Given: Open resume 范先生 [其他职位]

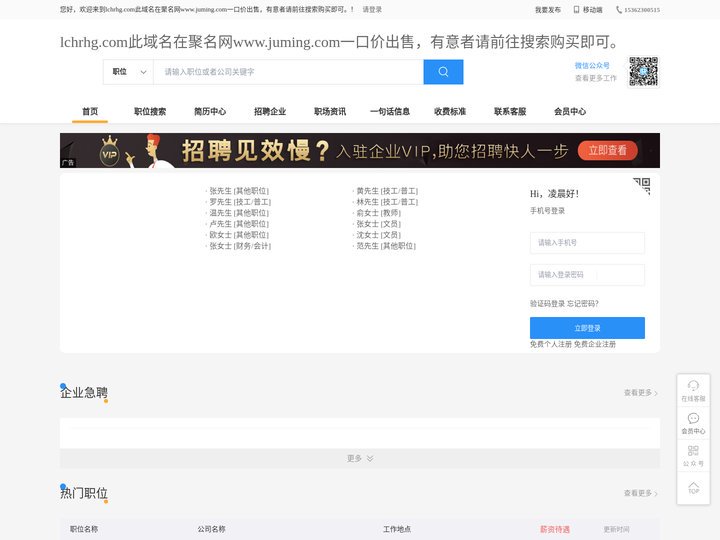Looking at the screenshot, I should (386, 246).
